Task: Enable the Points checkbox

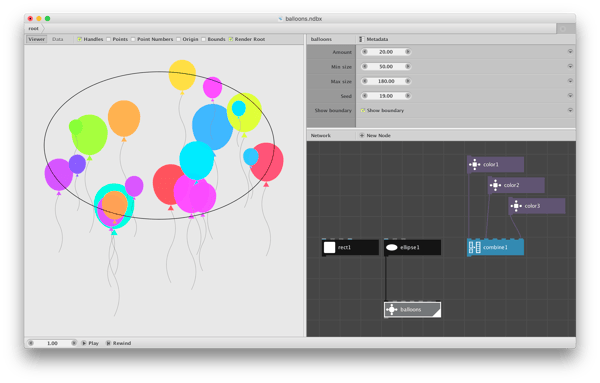Action: pos(109,39)
